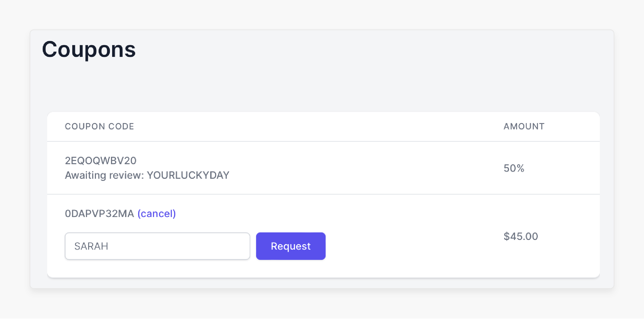Click the coupon code 2EQOQWBV20

pyautogui.click(x=101, y=161)
